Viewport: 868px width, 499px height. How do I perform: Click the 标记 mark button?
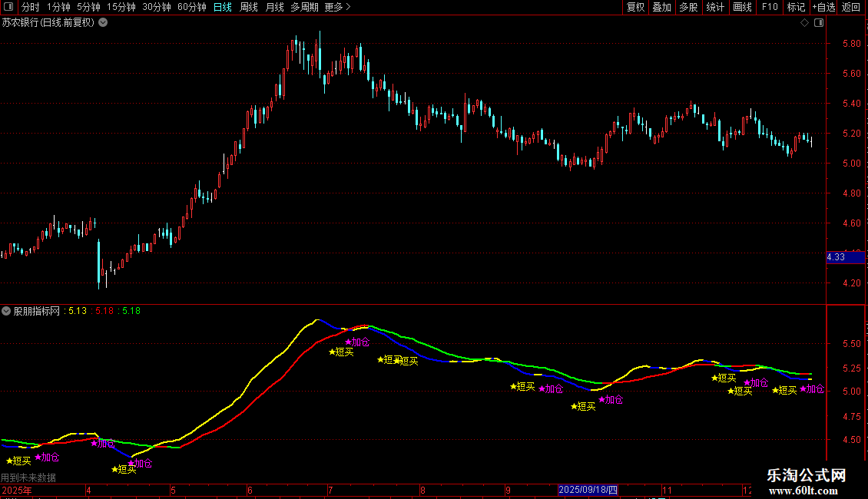(x=796, y=7)
